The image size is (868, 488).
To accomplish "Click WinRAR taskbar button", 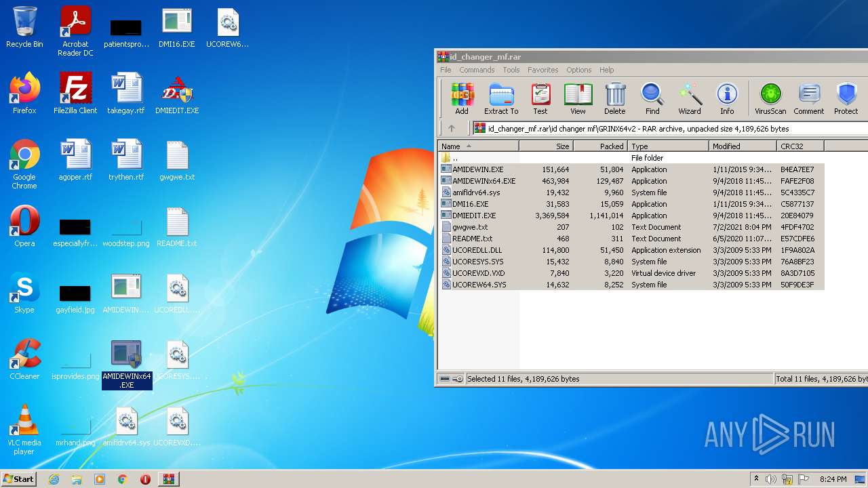I will click(x=168, y=479).
